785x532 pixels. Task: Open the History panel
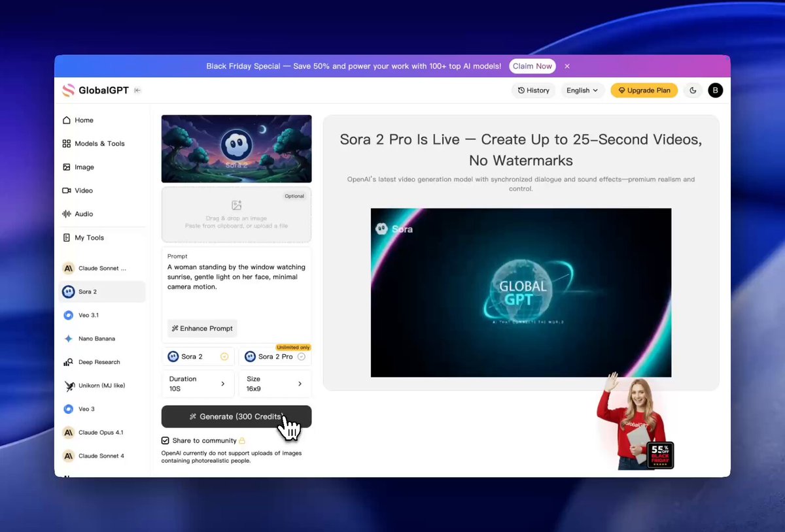click(533, 90)
